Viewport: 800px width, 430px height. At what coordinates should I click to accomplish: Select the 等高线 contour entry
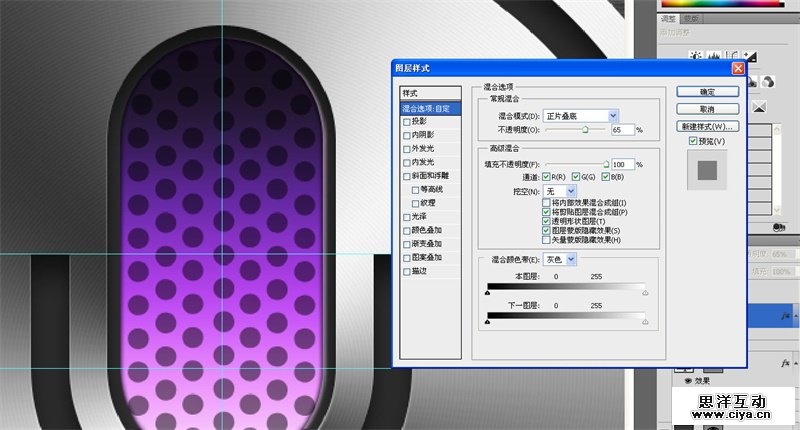pyautogui.click(x=431, y=189)
